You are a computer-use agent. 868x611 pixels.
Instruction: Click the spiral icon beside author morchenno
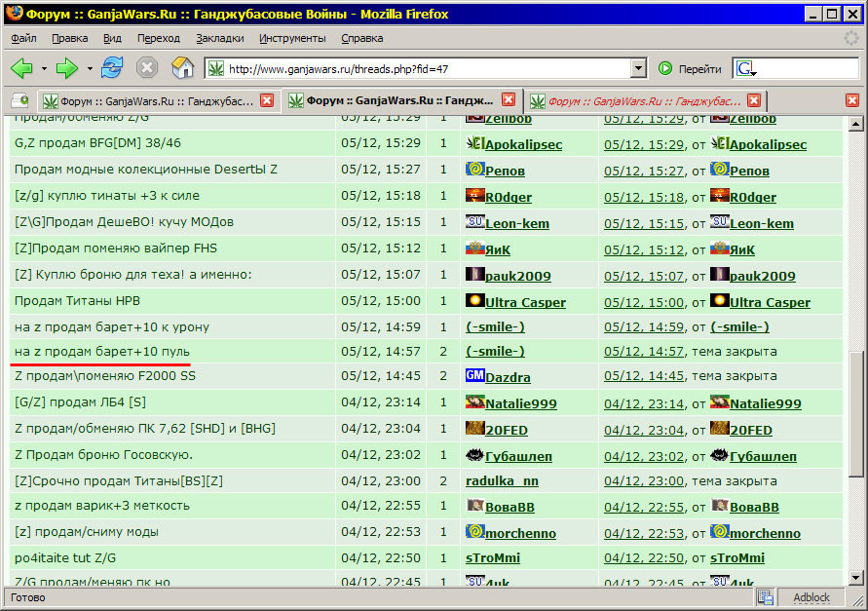475,531
